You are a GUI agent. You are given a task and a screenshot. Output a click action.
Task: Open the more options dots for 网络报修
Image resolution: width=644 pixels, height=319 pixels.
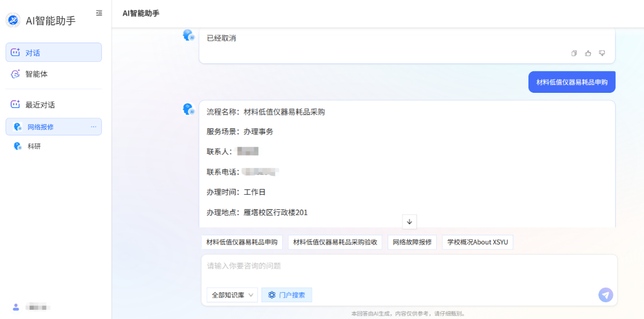(93, 127)
